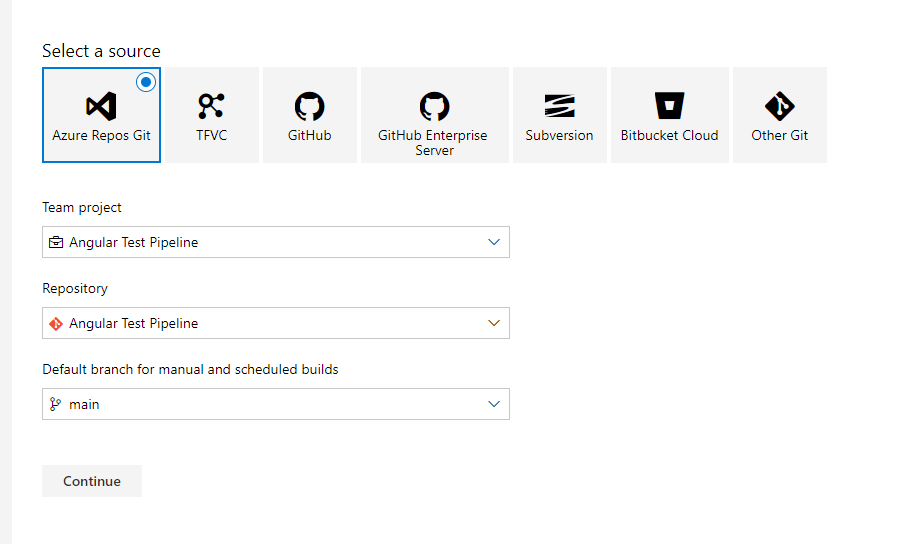903x544 pixels.
Task: Open the Repository dropdown chevron
Action: 493,323
